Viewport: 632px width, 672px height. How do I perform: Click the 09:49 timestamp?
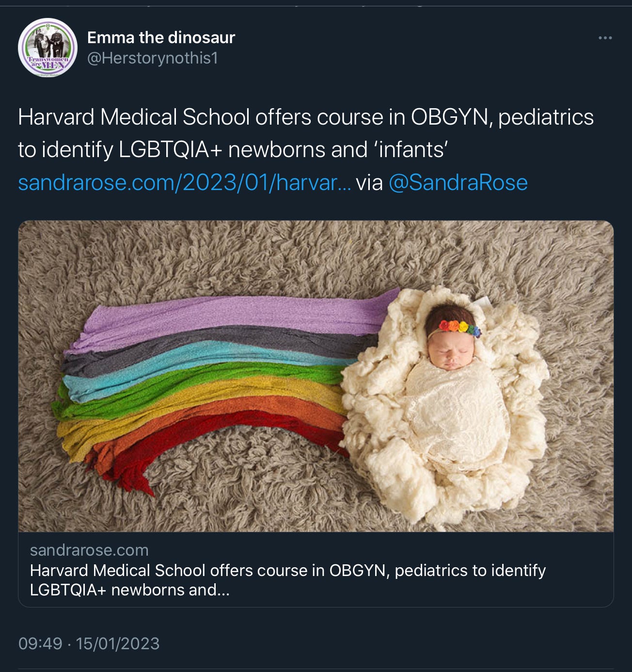40,643
